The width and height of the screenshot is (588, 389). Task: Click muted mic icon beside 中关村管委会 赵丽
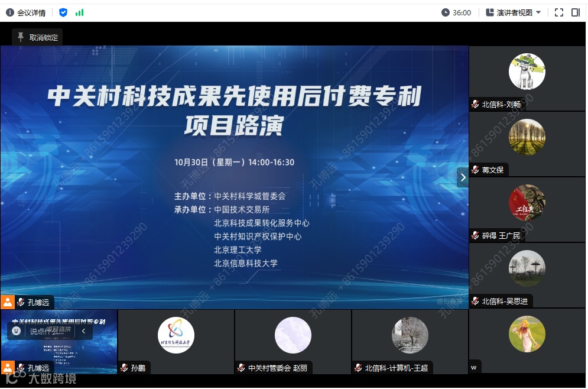point(241,368)
